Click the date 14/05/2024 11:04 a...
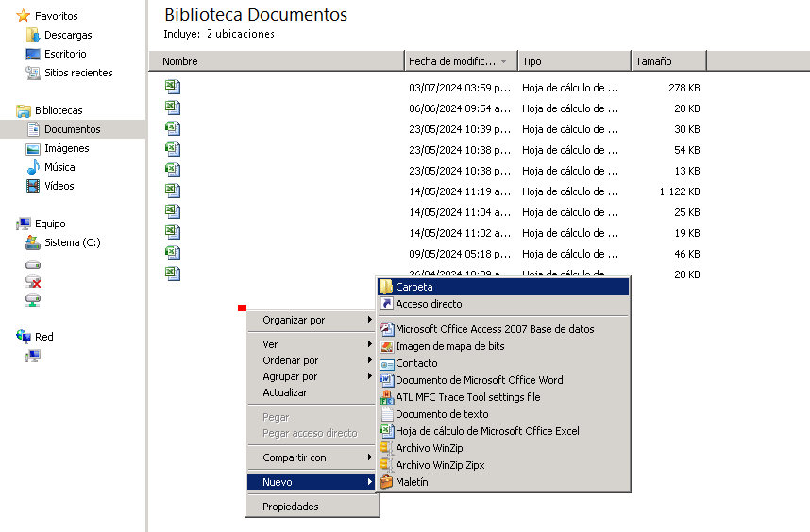This screenshot has height=532, width=810. pos(460,212)
